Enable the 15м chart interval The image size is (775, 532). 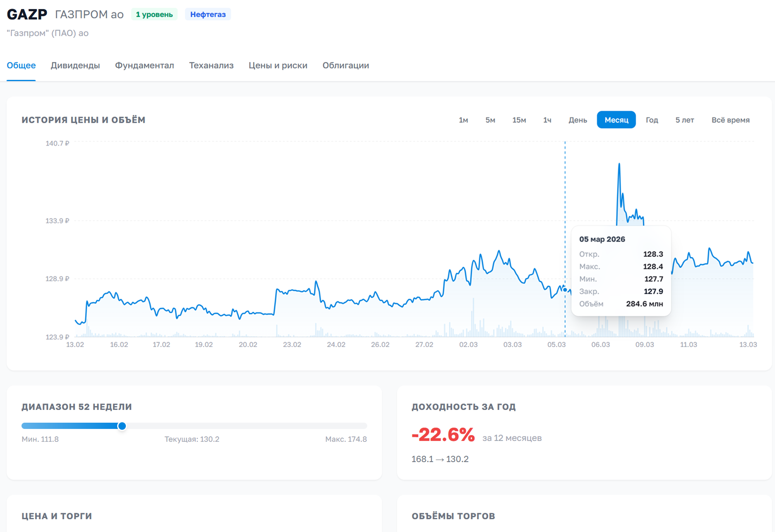click(519, 120)
